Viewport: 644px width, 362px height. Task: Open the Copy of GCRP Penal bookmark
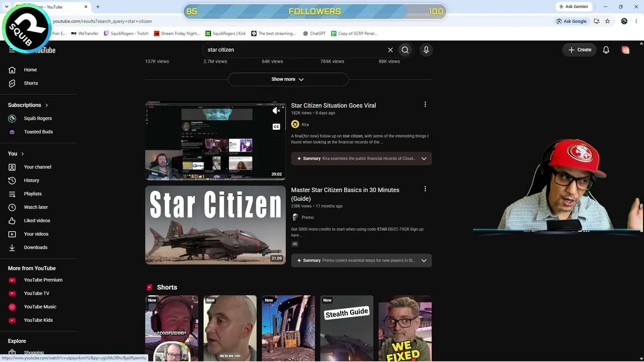[x=354, y=34]
